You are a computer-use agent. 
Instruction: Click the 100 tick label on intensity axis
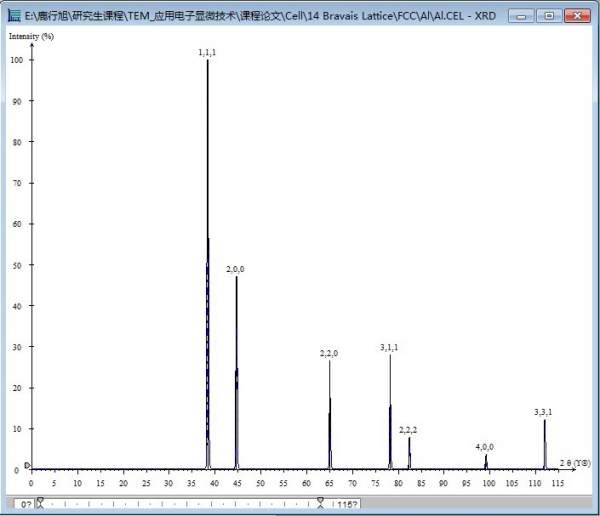click(x=17, y=60)
